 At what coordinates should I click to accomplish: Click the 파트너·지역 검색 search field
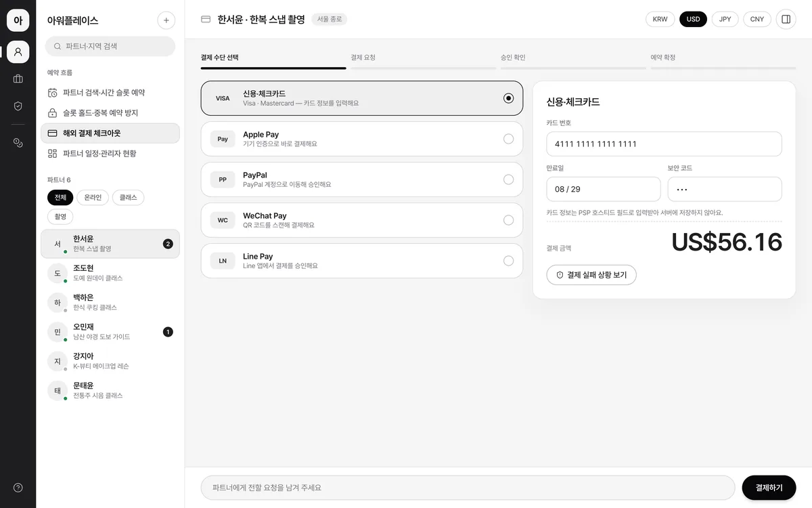[110, 46]
